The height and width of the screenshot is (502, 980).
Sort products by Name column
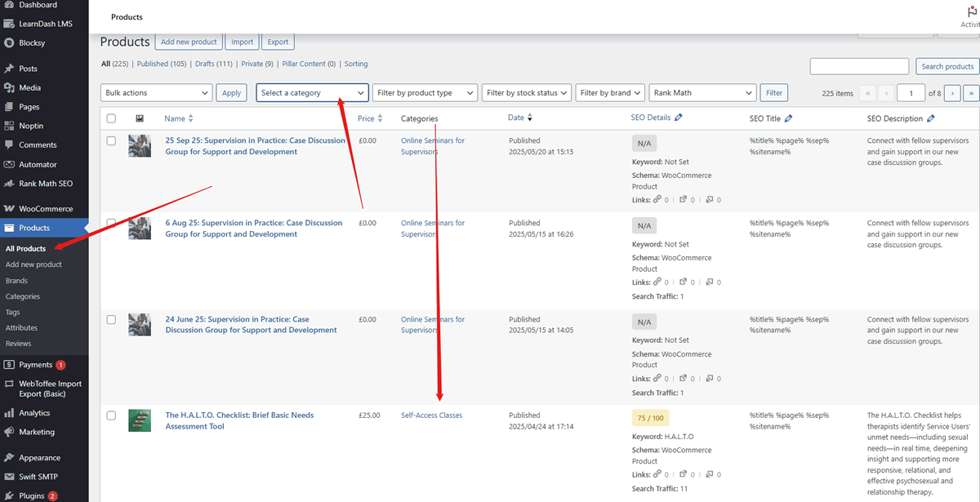click(x=178, y=118)
